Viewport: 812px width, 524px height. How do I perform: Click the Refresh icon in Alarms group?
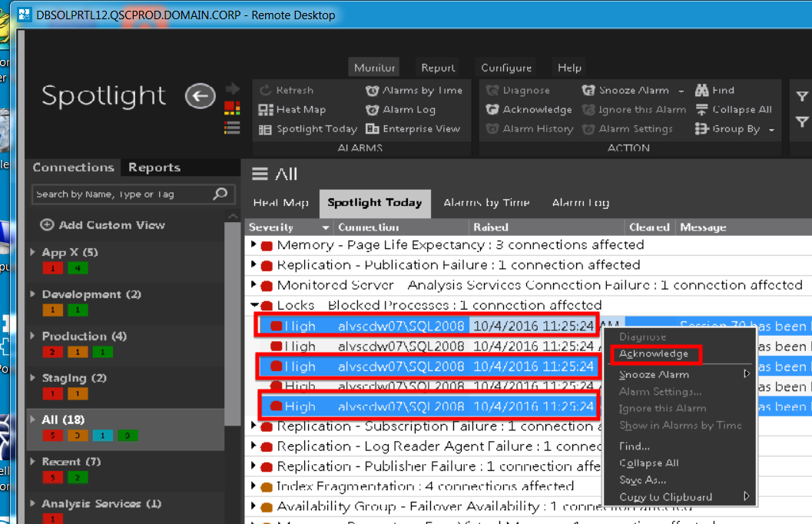[266, 90]
